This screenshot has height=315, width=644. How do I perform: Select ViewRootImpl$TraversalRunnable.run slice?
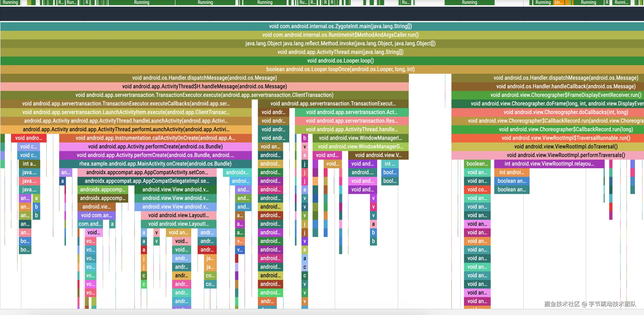(565, 138)
